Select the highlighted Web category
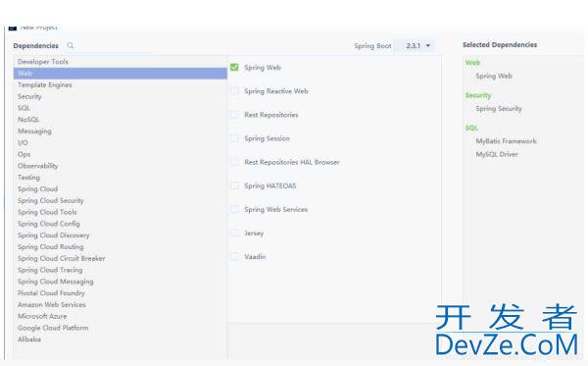Viewport: 588px width, 366px height. coord(120,74)
